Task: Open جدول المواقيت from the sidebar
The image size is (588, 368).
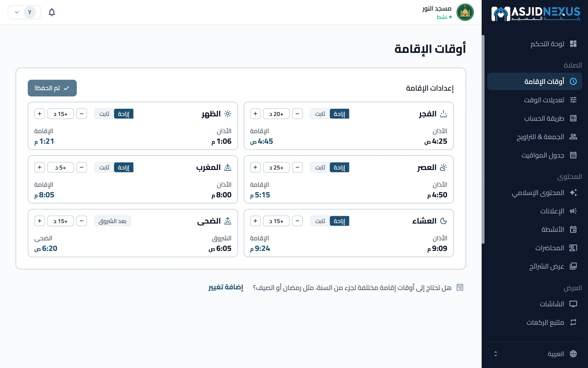Action: pos(534,155)
